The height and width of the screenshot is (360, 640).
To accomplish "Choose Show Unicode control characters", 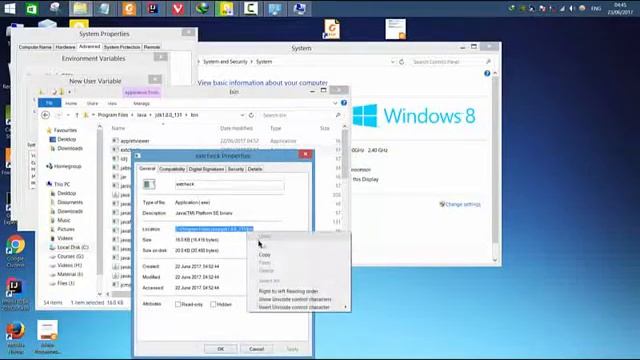I will click(x=295, y=299).
